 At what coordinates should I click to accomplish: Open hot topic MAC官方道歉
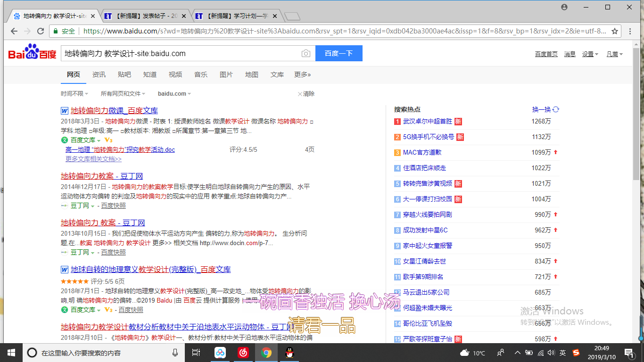coord(422,152)
